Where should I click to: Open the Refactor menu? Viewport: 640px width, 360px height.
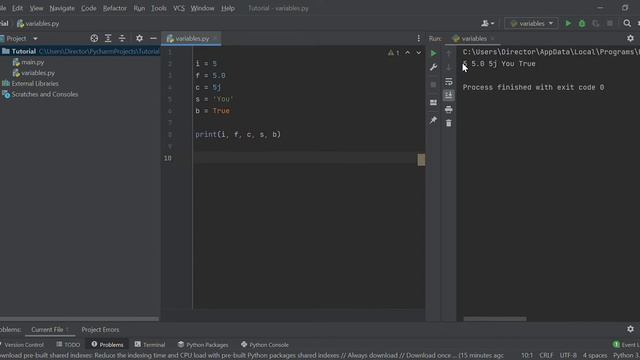click(x=115, y=8)
